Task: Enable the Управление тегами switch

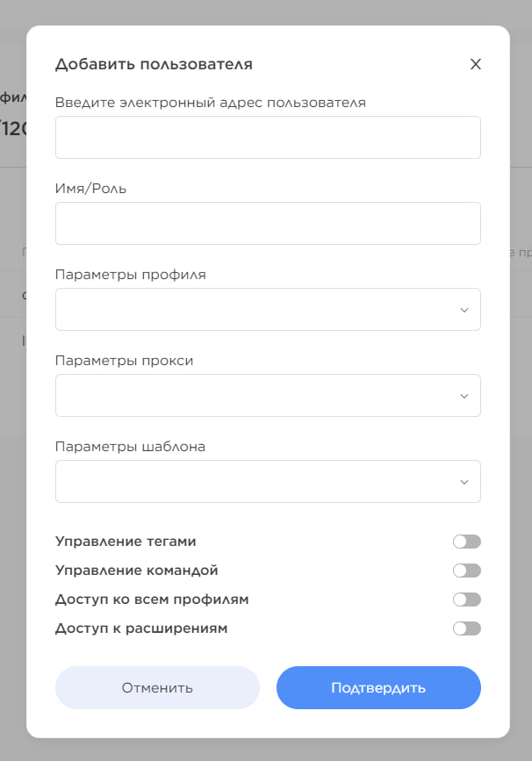Action: click(467, 542)
